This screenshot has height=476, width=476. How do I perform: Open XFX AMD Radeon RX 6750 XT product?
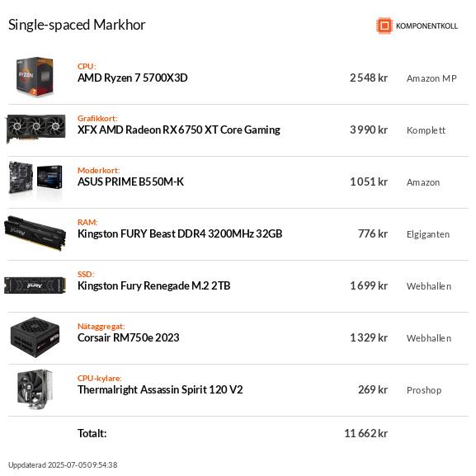click(x=179, y=130)
